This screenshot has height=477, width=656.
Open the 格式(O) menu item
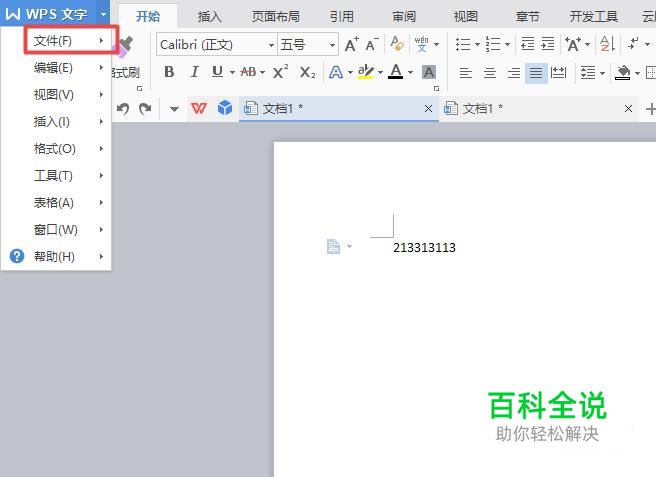pyautogui.click(x=56, y=149)
